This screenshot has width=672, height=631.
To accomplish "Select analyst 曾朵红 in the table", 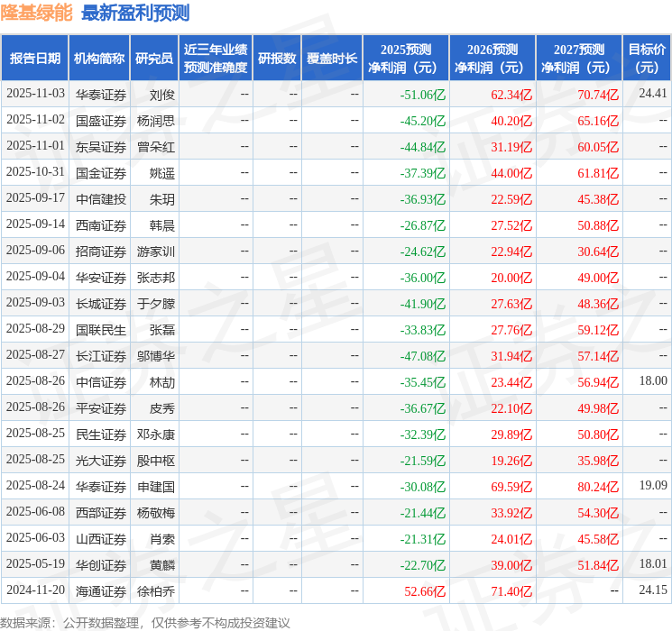I will (x=156, y=146).
